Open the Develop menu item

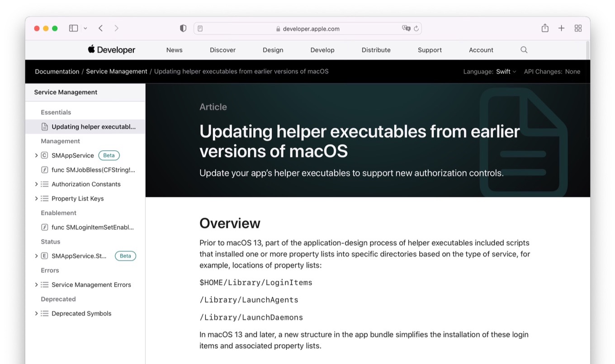pos(322,50)
